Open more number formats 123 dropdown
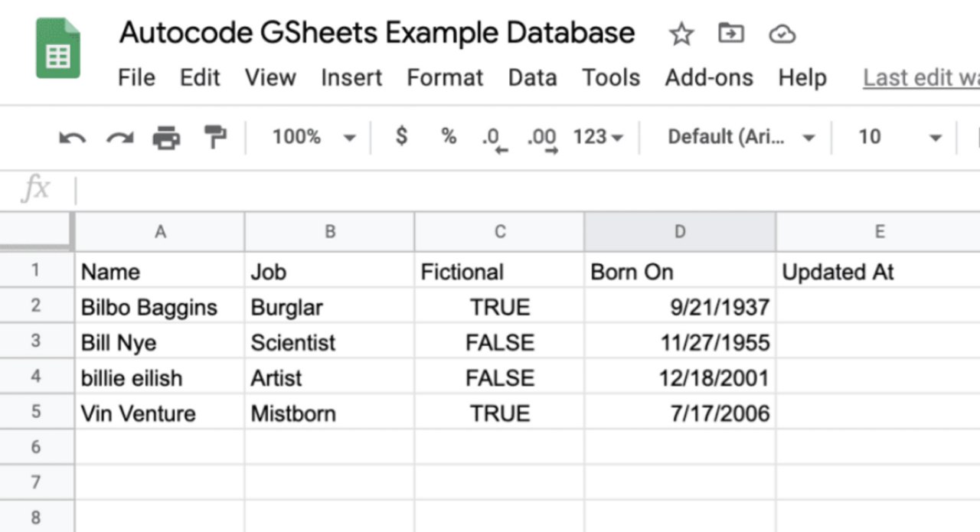 point(598,137)
